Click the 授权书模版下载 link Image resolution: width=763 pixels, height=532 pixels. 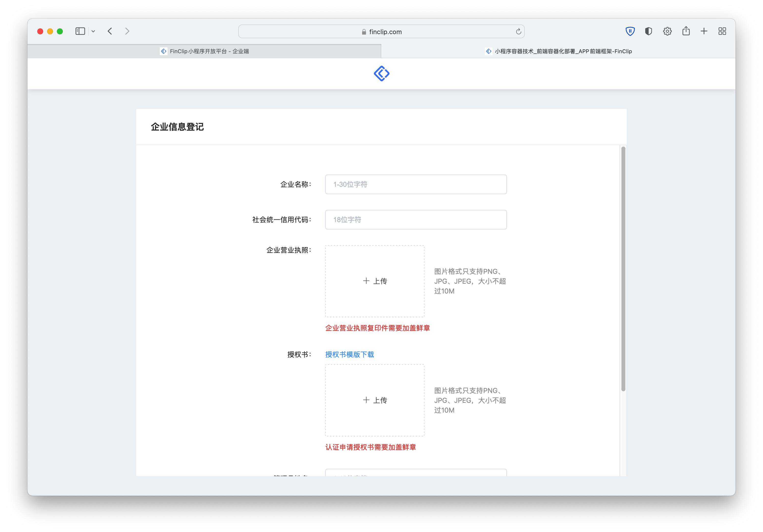(x=349, y=354)
